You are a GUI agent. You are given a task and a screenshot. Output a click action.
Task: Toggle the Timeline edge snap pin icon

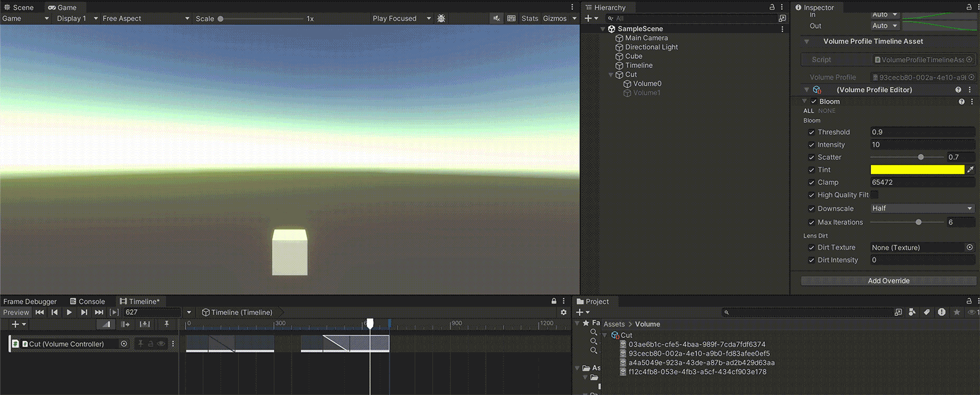pyautogui.click(x=166, y=324)
